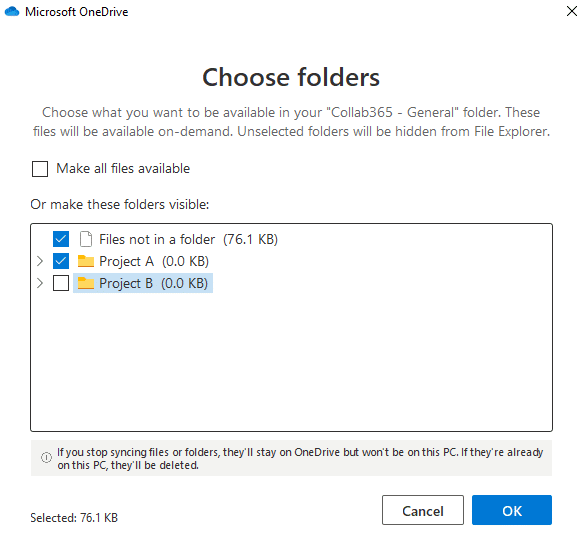
Task: Check the Project B checkbox
Action: pyautogui.click(x=61, y=283)
